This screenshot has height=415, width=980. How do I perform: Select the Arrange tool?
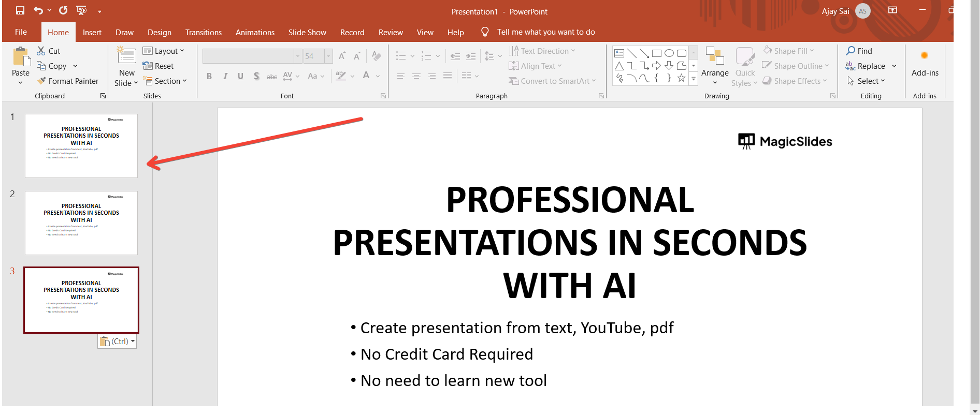pos(715,66)
